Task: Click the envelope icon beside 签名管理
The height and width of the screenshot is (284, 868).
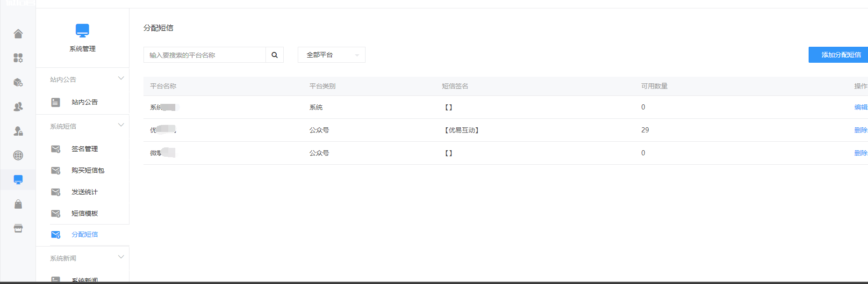Action: coord(56,149)
